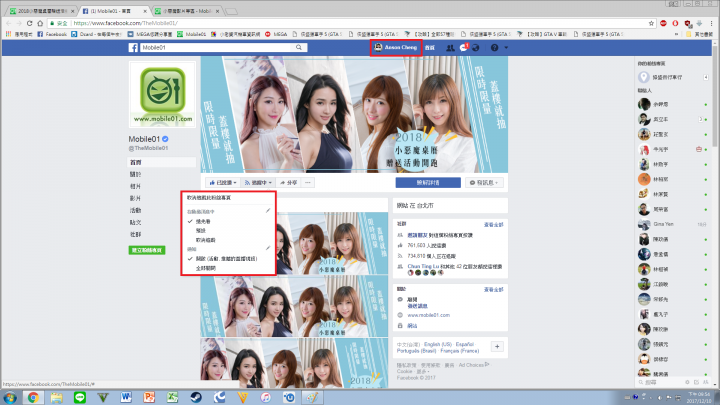Click the Facebook logo in the blue bar
Viewport: 720px width, 405px height.
pyautogui.click(x=133, y=47)
